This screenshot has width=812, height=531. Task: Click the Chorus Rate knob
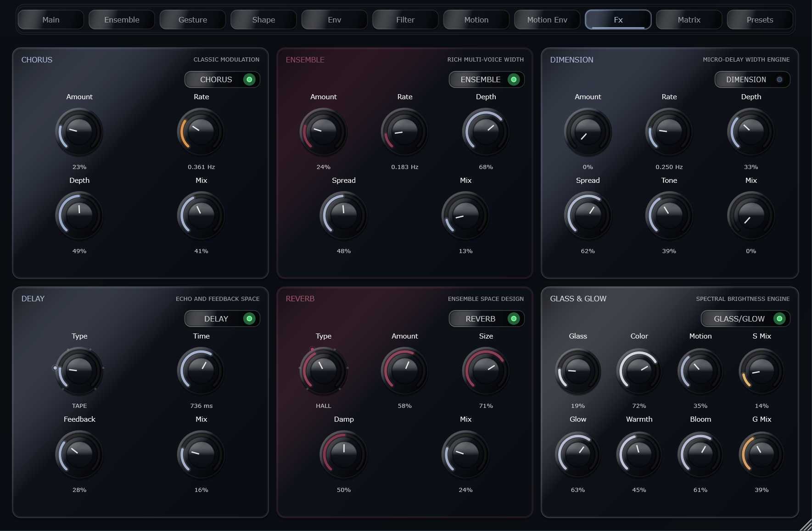coord(201,132)
